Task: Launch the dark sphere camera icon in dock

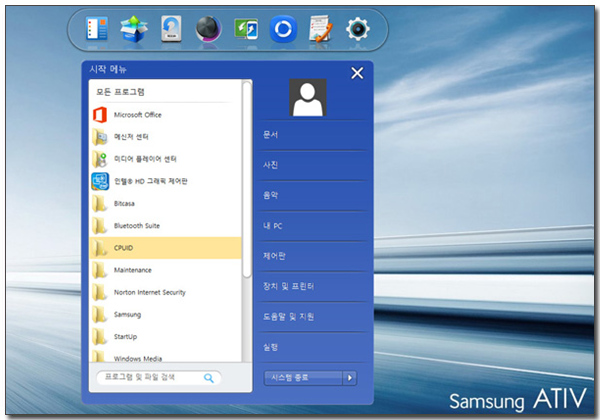Action: point(208,29)
